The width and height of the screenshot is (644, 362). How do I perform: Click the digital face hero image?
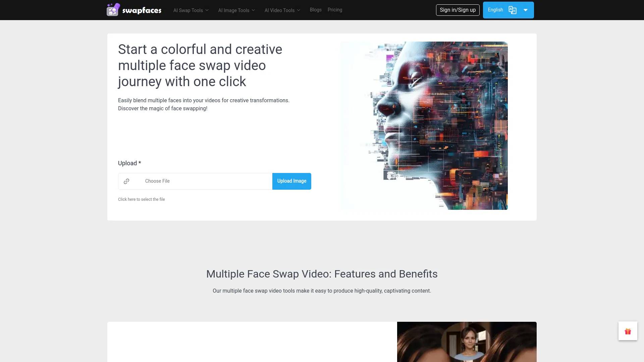coord(424,126)
